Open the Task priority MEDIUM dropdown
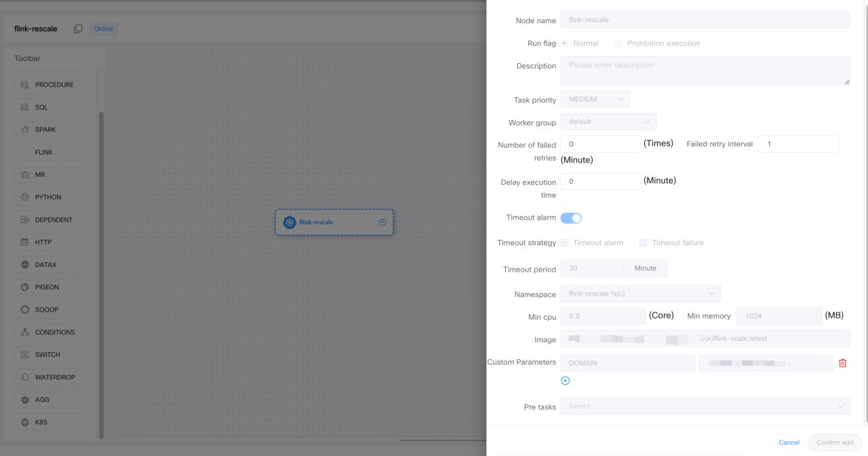This screenshot has height=456, width=868. point(595,100)
